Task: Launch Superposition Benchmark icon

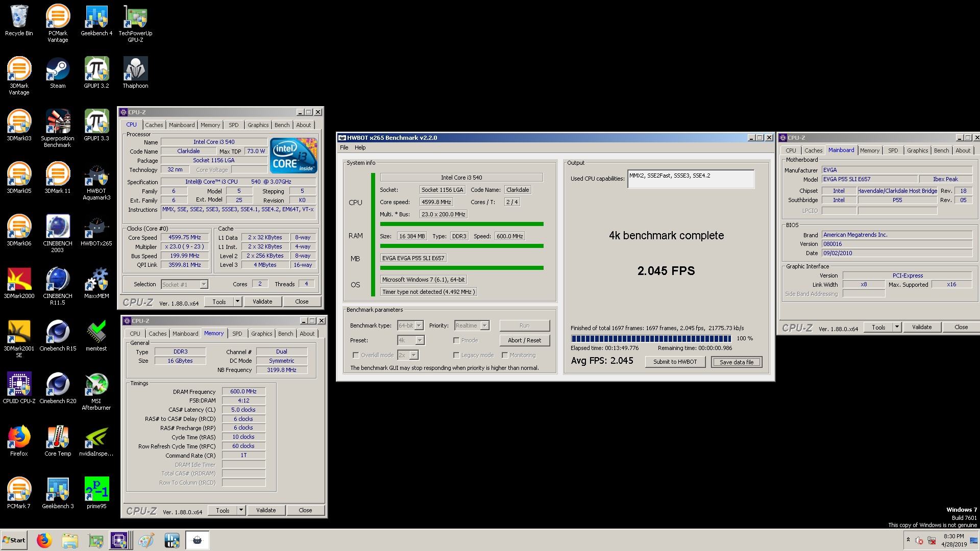Action: click(58, 128)
